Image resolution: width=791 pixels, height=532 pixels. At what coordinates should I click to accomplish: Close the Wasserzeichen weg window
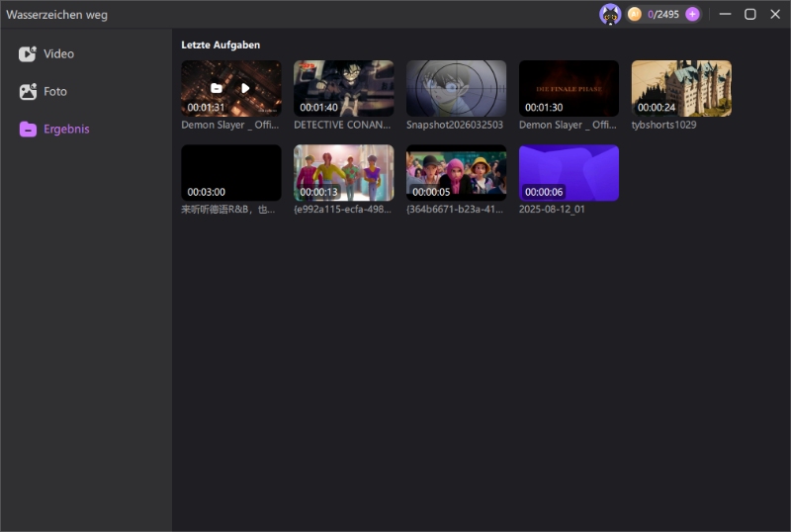pos(775,14)
